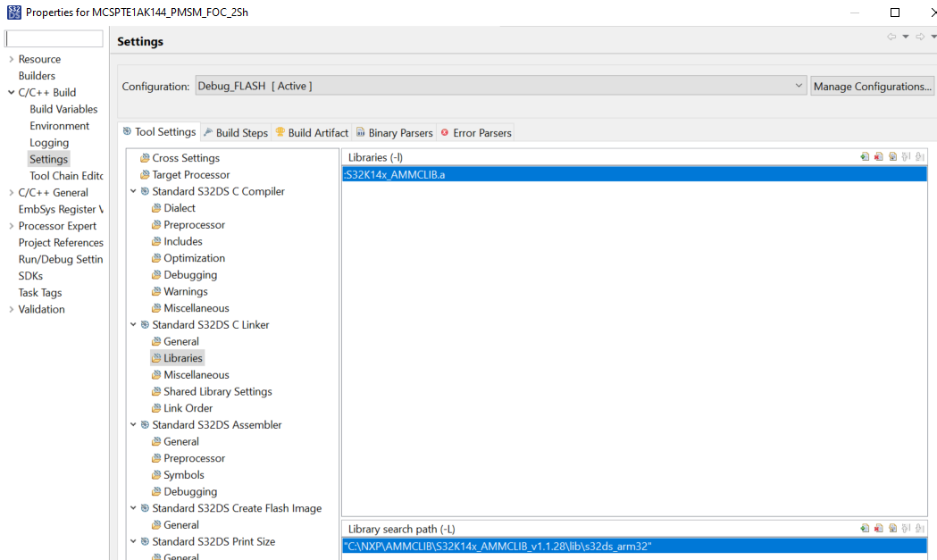
Task: Switch to the Build Steps tab
Action: (235, 131)
